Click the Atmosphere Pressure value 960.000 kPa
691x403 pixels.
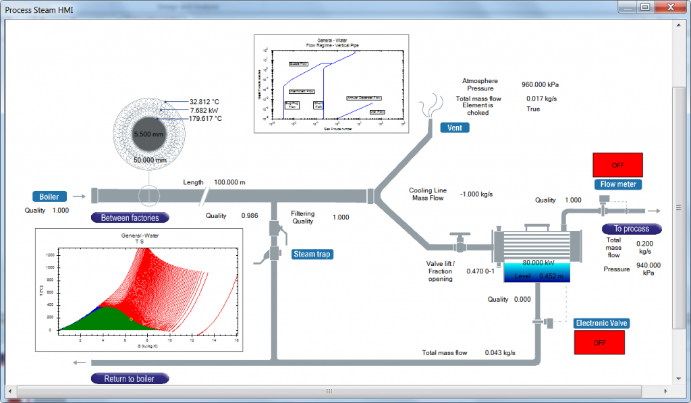[540, 84]
